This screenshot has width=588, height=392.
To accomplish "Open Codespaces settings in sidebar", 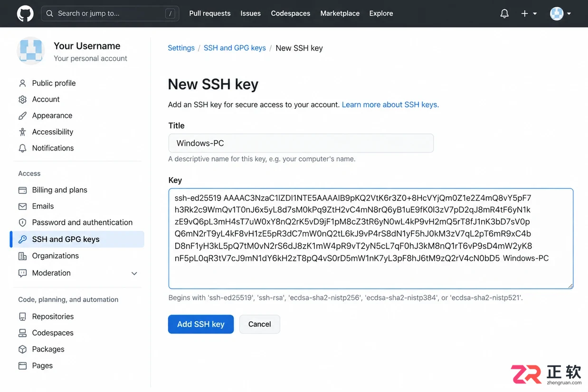I will tap(53, 333).
